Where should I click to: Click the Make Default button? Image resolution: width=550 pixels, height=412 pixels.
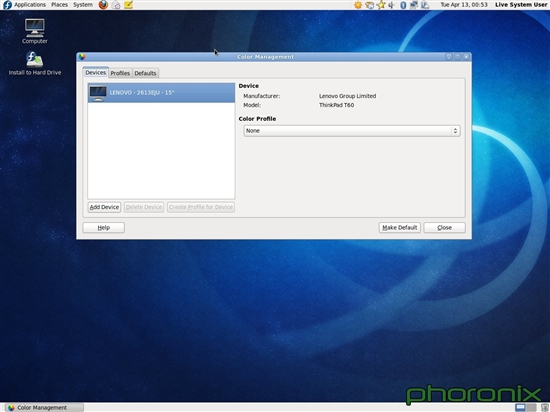[x=400, y=228]
